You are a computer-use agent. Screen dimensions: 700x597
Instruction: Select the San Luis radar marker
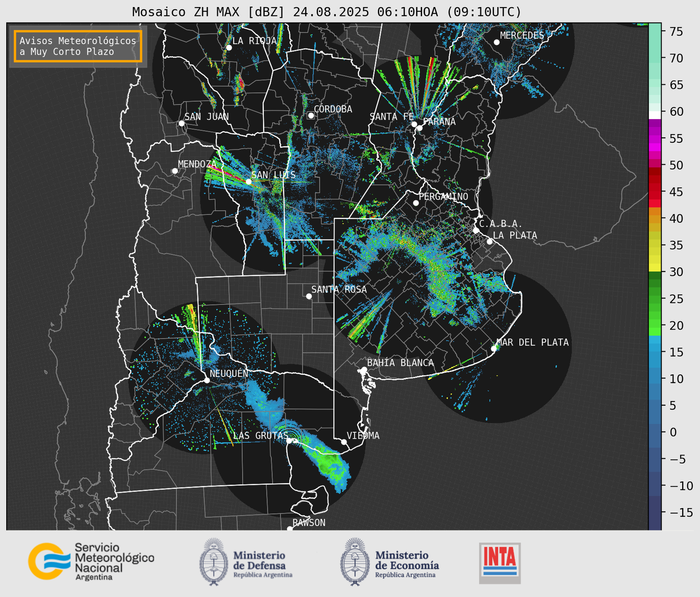tap(249, 181)
